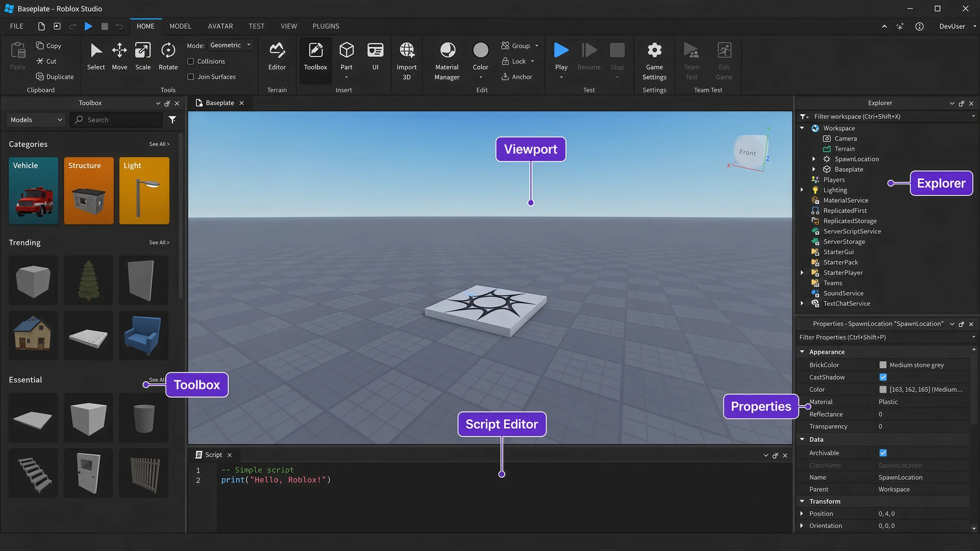This screenshot has width=980, height=551.
Task: Choose the Rotate tool
Action: [168, 56]
